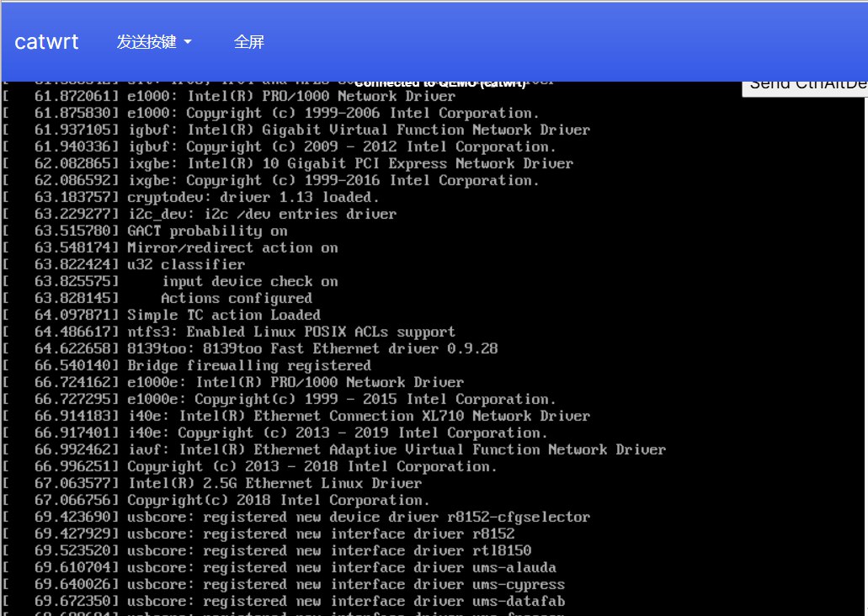Image resolution: width=868 pixels, height=616 pixels.
Task: Select the 'e1000e: Copyright(c) 1999 - 2015' line
Action: coord(279,400)
